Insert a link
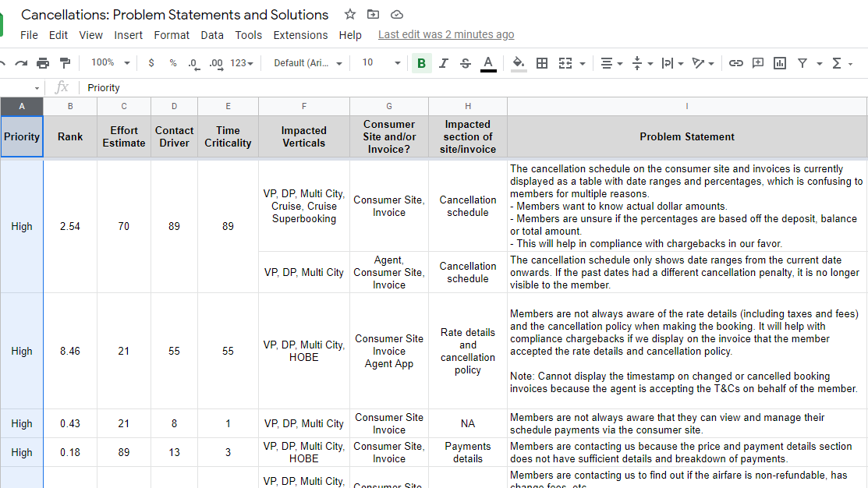This screenshot has width=868, height=488. pyautogui.click(x=735, y=63)
